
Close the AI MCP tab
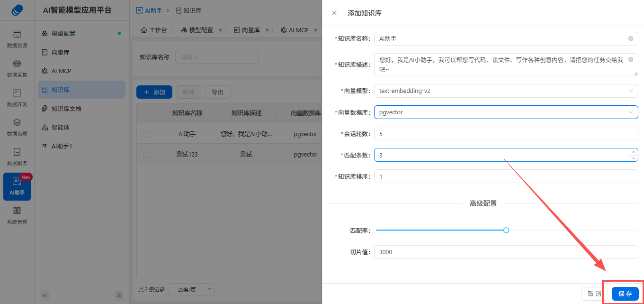pos(315,30)
